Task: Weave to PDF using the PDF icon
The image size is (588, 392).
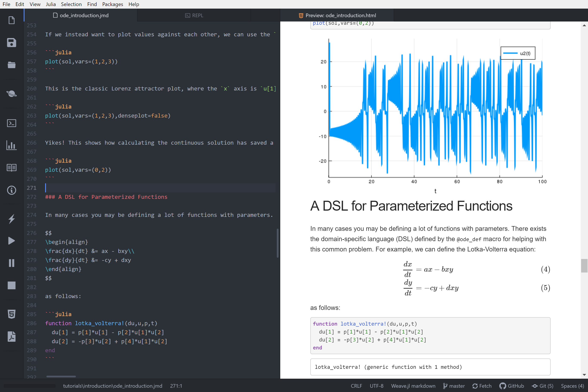Action: (12, 337)
